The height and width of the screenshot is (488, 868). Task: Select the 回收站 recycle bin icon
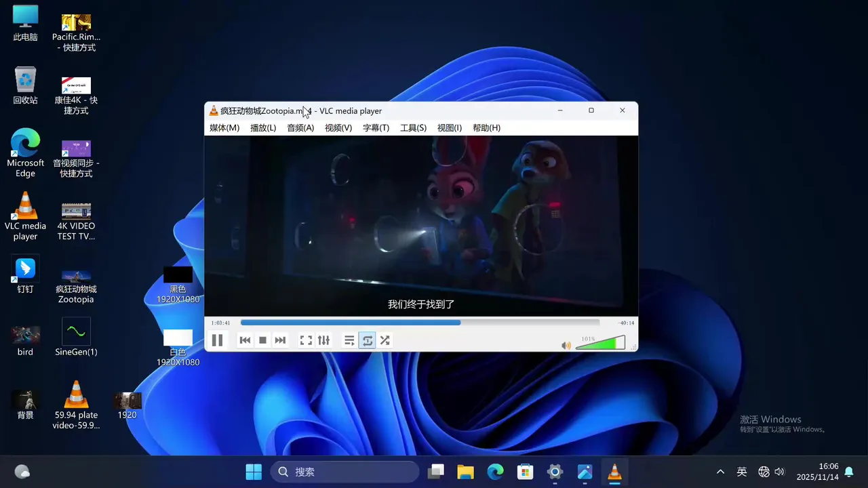click(25, 85)
